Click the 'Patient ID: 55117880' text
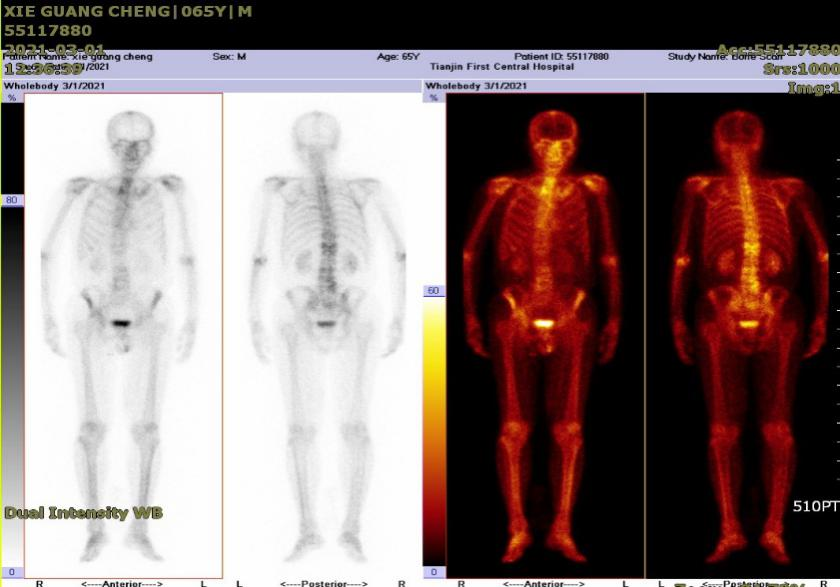 point(561,56)
